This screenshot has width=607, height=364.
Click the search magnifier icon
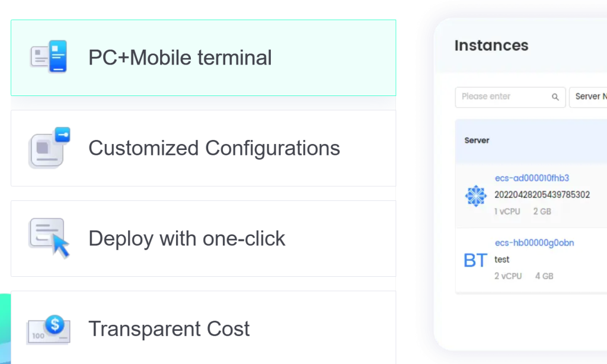(555, 97)
